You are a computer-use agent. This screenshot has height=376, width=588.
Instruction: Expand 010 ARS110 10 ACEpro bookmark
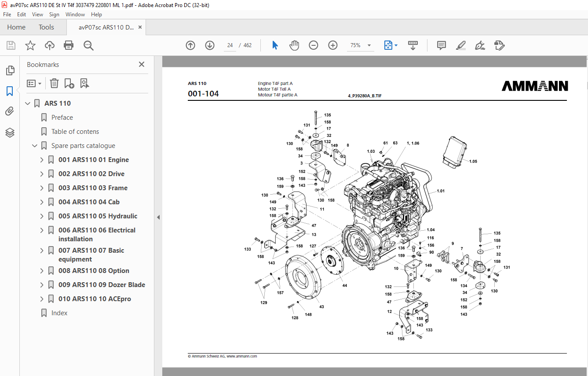[x=42, y=299]
